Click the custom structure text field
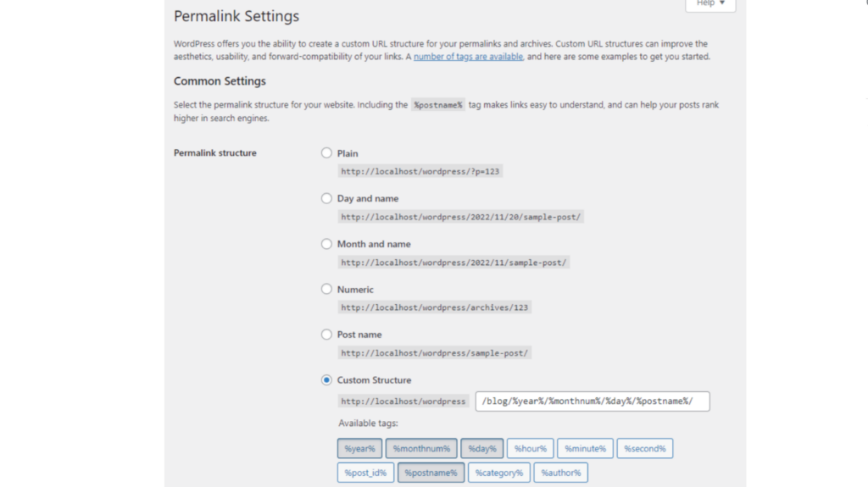Image resolution: width=868 pixels, height=487 pixels. pos(592,401)
